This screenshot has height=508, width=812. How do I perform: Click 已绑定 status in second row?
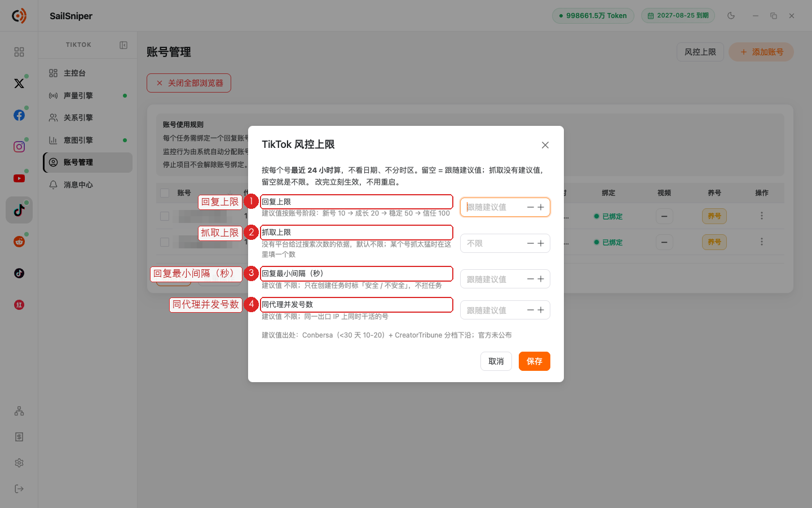click(x=608, y=242)
